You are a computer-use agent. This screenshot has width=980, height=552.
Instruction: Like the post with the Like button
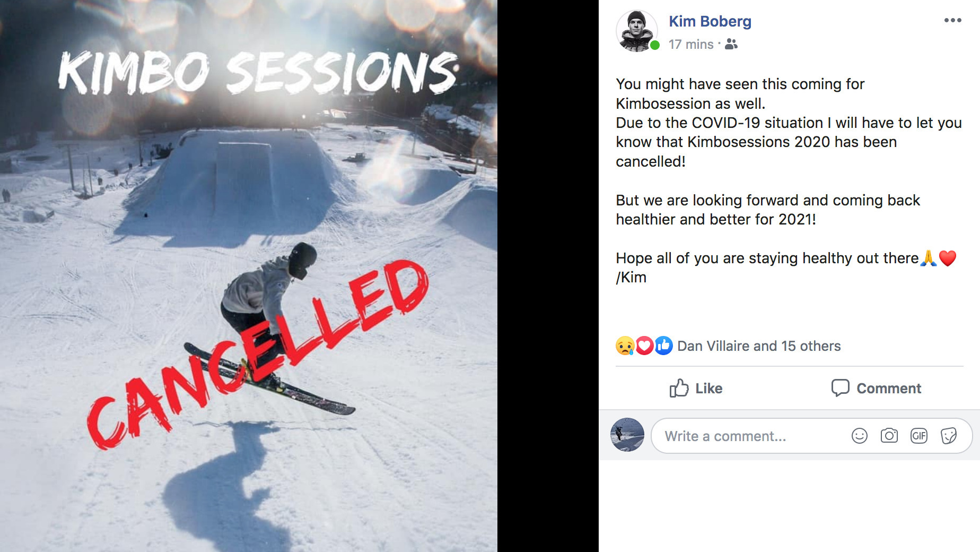[x=696, y=389]
